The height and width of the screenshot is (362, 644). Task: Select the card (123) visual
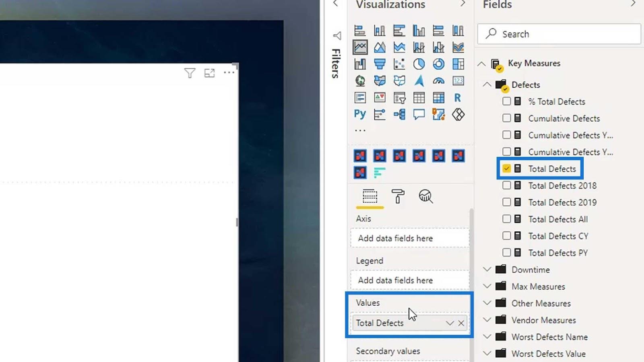click(458, 81)
